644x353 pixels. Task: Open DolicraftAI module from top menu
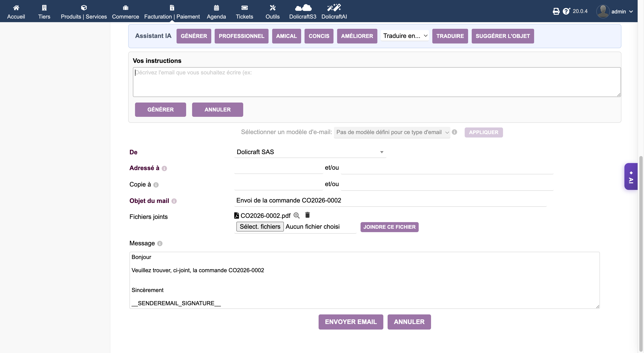(x=334, y=12)
